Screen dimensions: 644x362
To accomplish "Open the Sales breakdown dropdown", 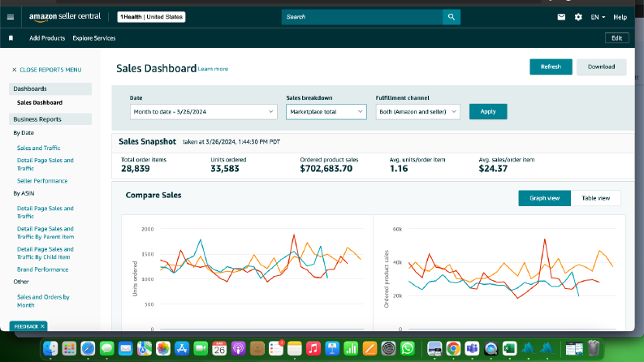I will pos(326,112).
